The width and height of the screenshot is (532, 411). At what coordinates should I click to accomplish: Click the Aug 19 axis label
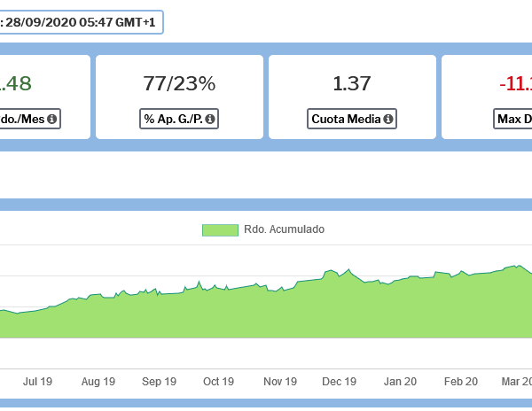(x=98, y=382)
